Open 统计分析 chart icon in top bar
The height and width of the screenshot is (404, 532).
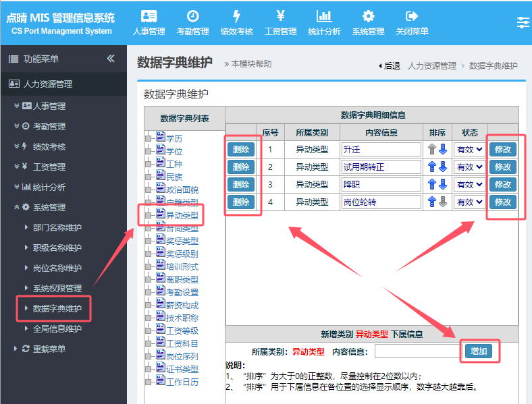pyautogui.click(x=324, y=16)
